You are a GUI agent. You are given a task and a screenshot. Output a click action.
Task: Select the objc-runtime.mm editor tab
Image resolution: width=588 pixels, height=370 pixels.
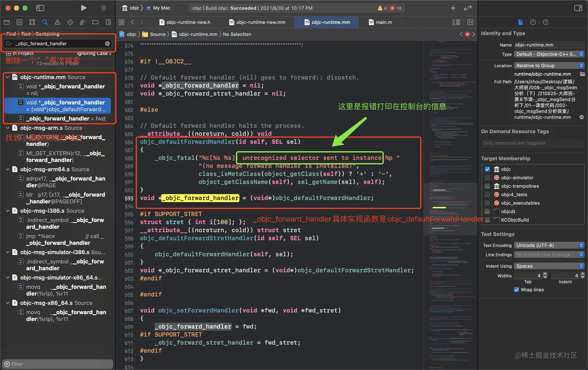(x=327, y=22)
